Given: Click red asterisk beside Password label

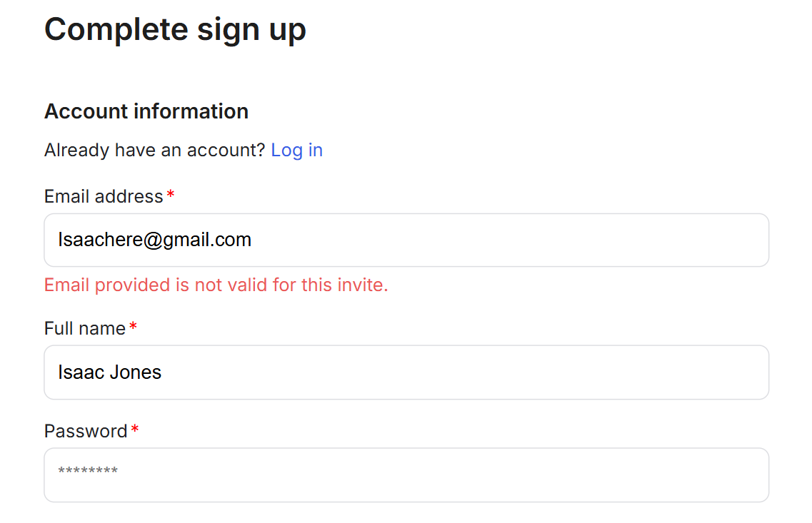Looking at the screenshot, I should point(135,429).
